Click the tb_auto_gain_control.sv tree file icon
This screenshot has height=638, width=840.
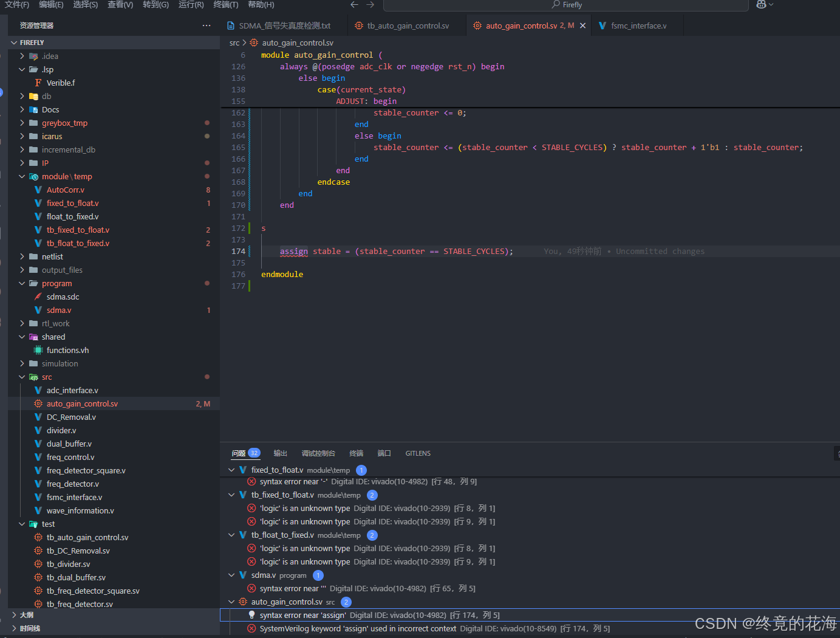click(38, 537)
